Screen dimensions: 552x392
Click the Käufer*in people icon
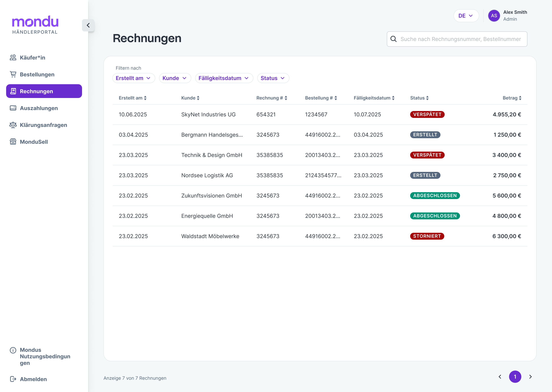13,57
